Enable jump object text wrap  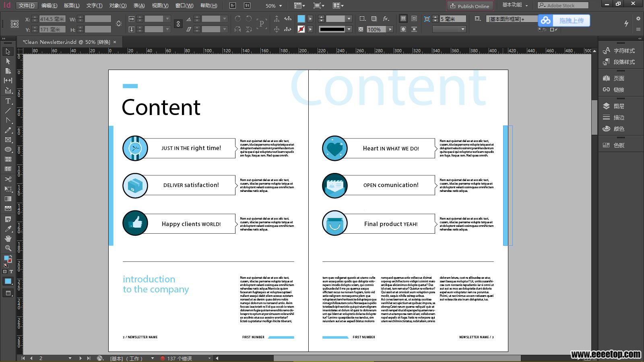coord(414,29)
